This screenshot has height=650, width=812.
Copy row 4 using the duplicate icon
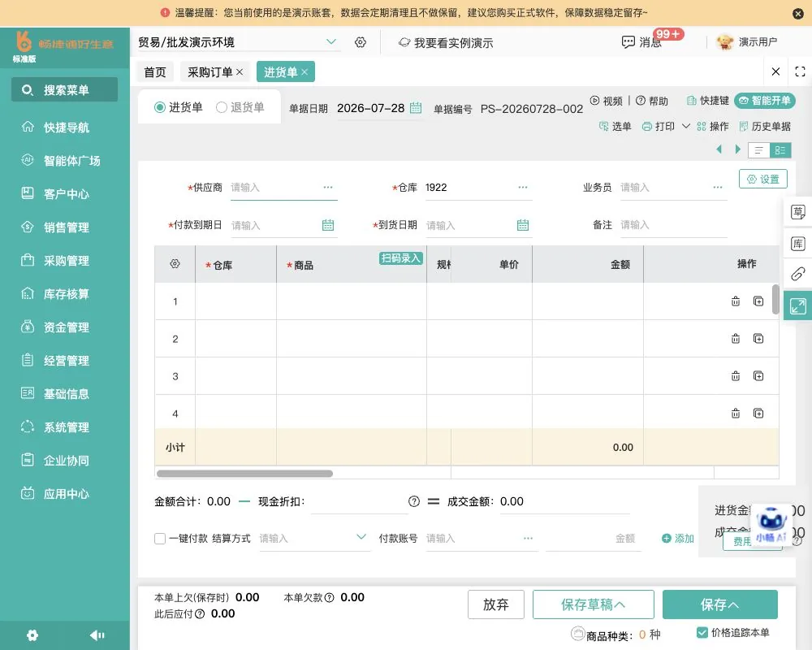[x=758, y=413]
